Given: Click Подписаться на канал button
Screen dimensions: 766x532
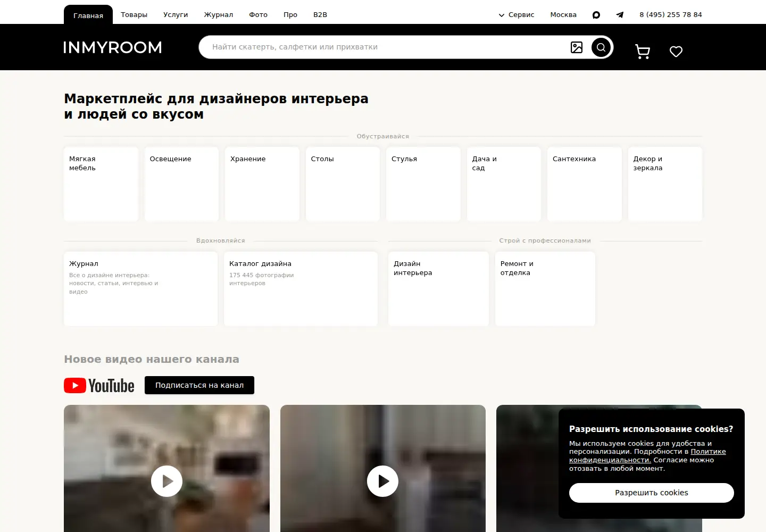Looking at the screenshot, I should [x=199, y=385].
